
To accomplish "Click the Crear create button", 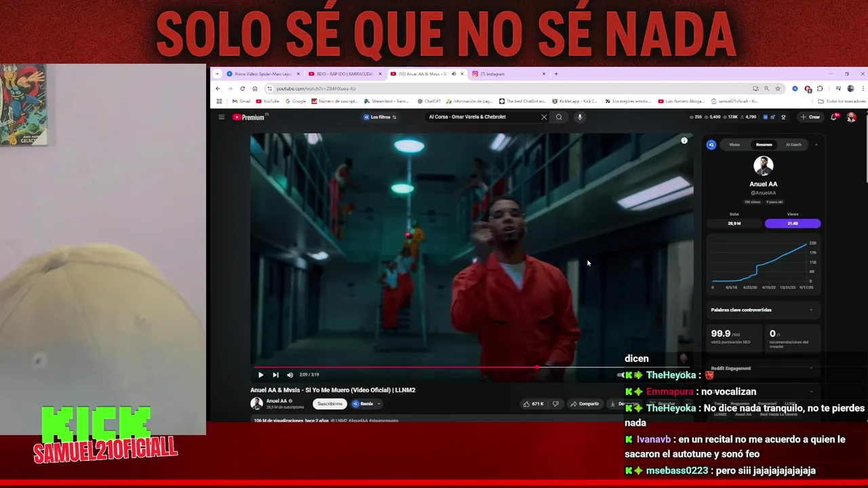I will click(x=810, y=117).
